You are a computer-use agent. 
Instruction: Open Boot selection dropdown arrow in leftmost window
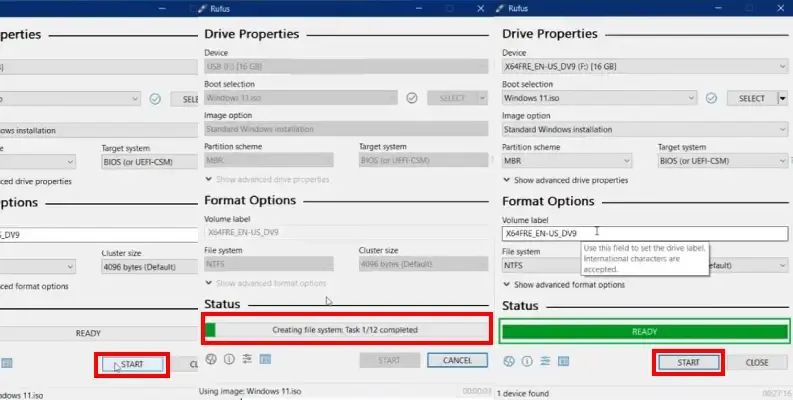click(135, 99)
